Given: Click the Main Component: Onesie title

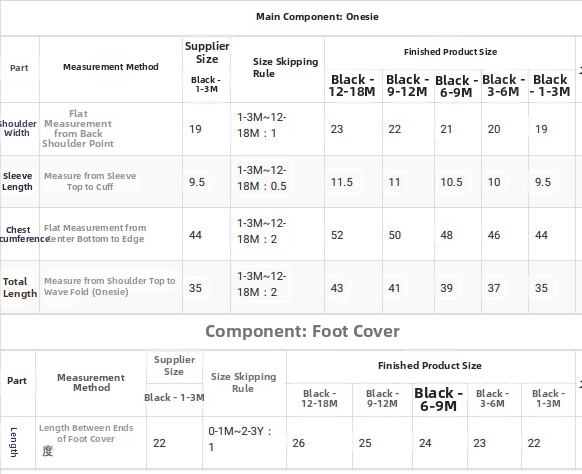Looking at the screenshot, I should [x=317, y=17].
